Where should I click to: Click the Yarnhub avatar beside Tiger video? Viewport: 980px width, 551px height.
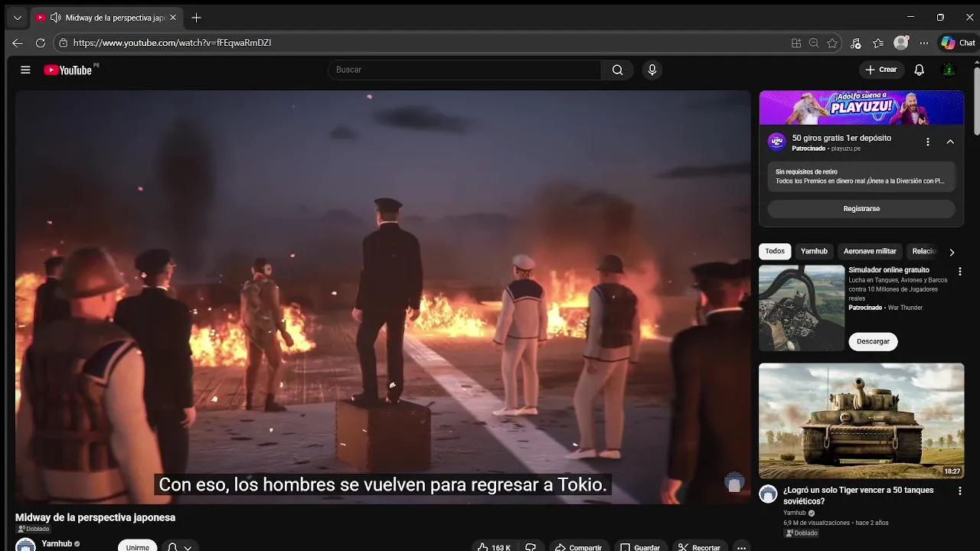768,494
